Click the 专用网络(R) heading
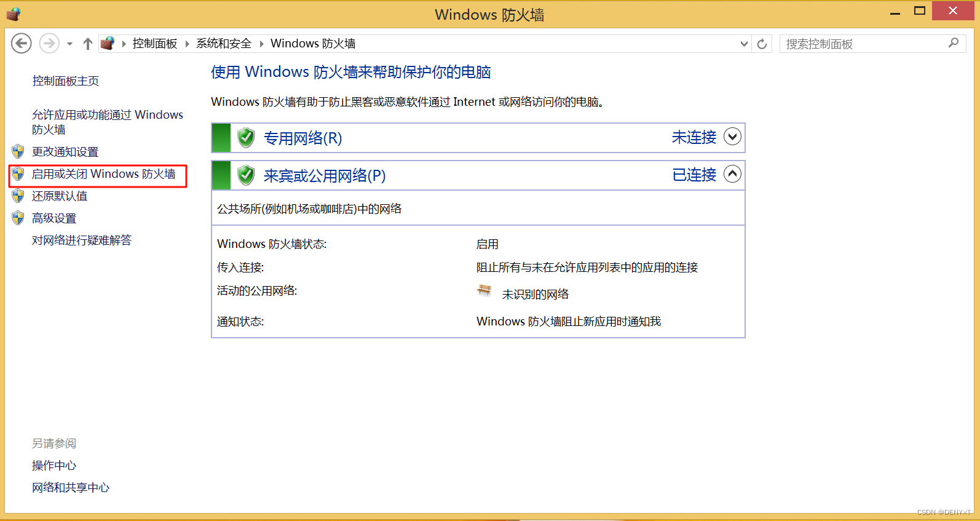This screenshot has height=521, width=980. [x=302, y=138]
